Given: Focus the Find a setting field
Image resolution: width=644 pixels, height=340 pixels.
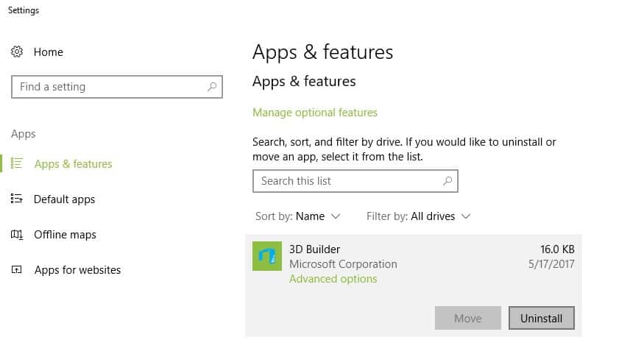Looking at the screenshot, I should click(117, 87).
